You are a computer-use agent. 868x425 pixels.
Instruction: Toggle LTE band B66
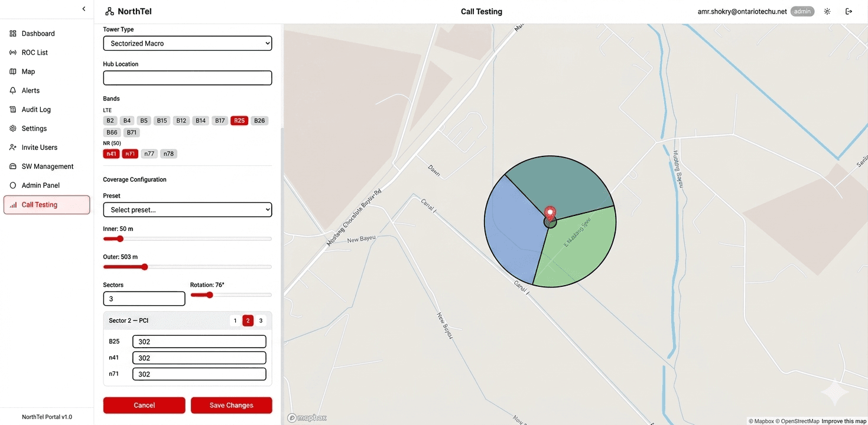click(112, 132)
